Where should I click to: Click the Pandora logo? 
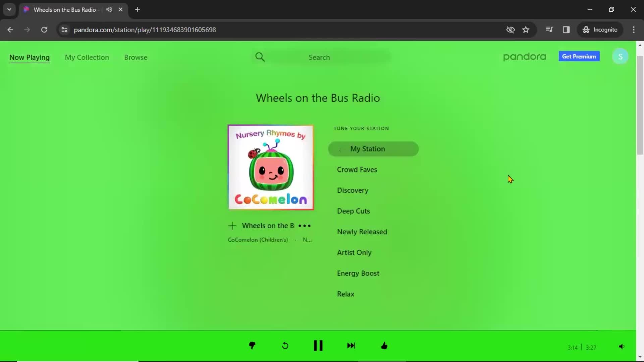coord(524,56)
